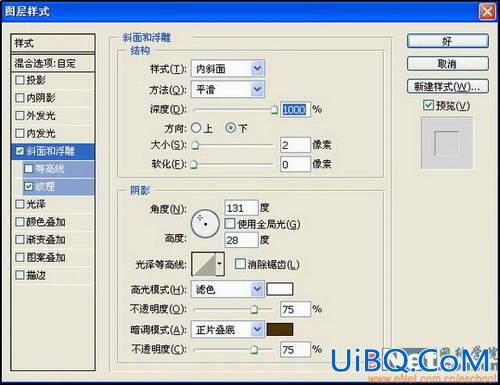Viewport: 500px width, 385px height.
Task: Select the 等高线 label in list
Action: [50, 169]
